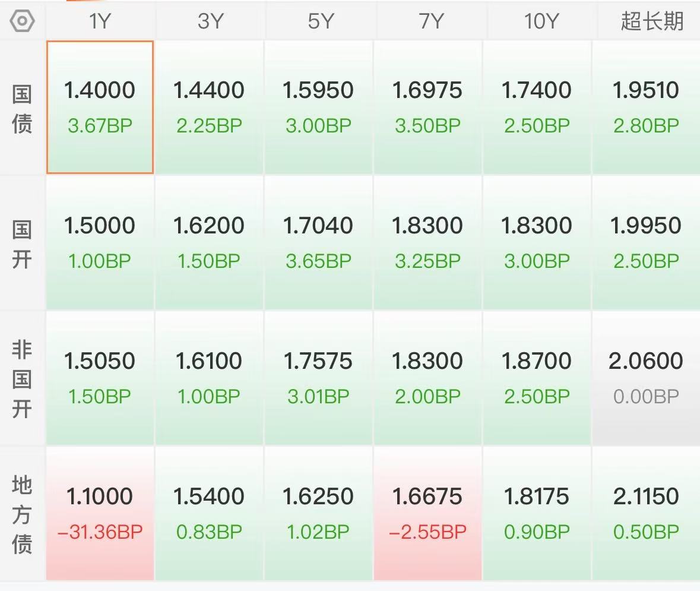
Task: Open the 国债 10Y cell showing 1.7400
Action: tap(537, 107)
